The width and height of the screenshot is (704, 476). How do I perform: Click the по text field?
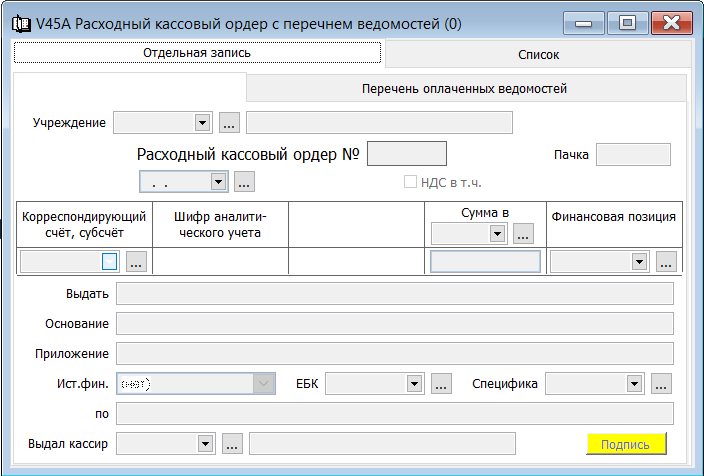tap(395, 414)
